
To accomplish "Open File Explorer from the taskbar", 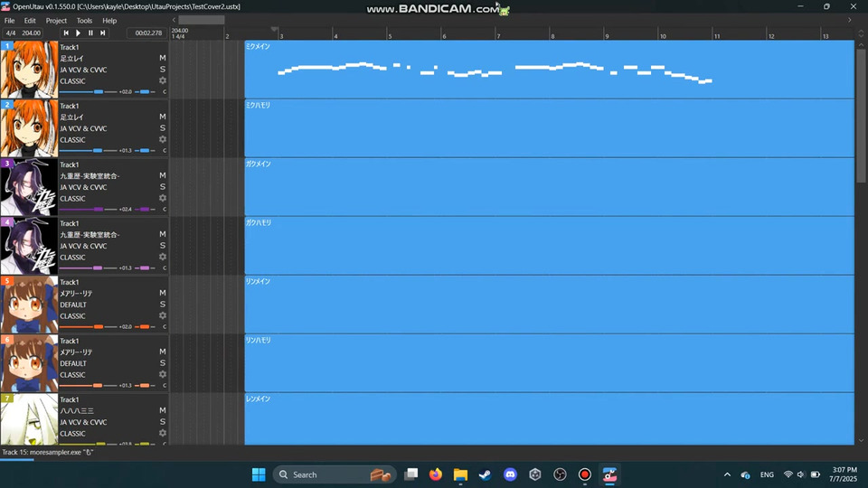I will (460, 474).
